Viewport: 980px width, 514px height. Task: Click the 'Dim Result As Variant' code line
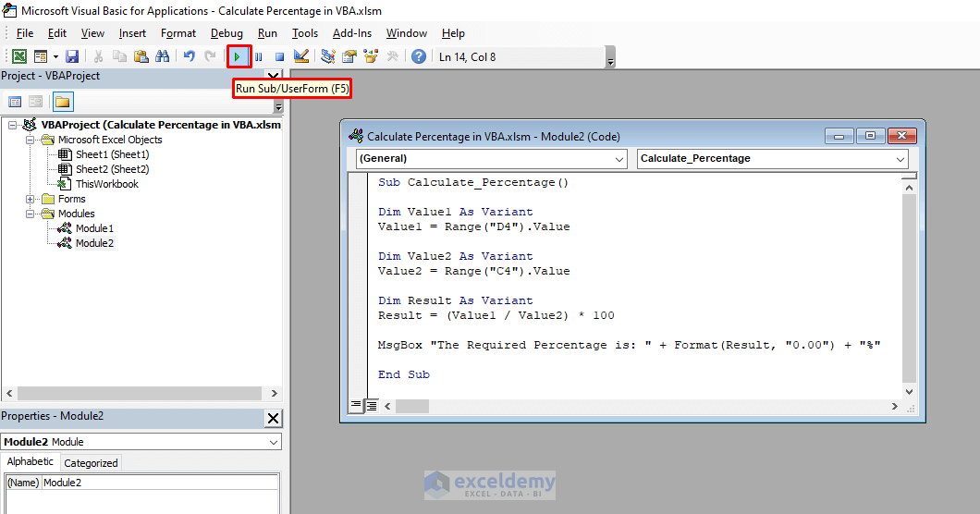455,300
